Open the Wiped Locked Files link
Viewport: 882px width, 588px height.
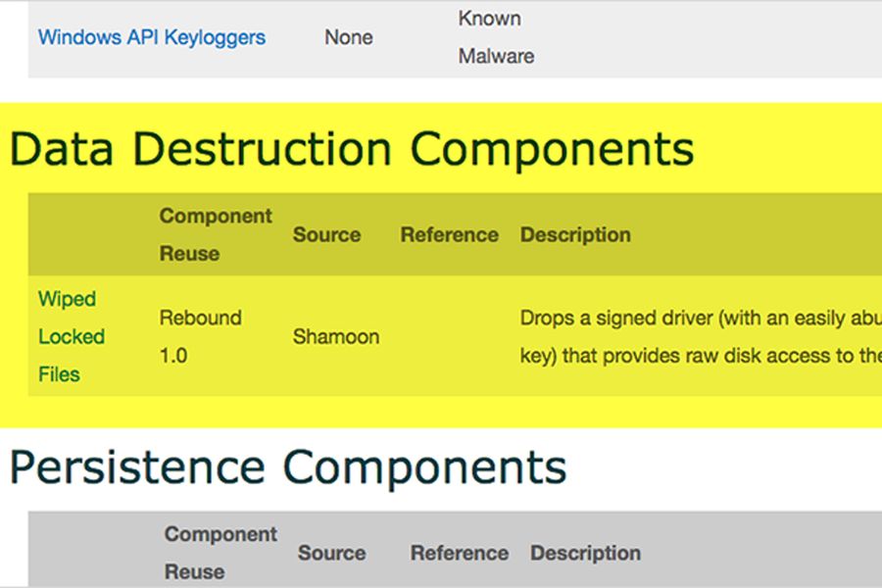(72, 336)
